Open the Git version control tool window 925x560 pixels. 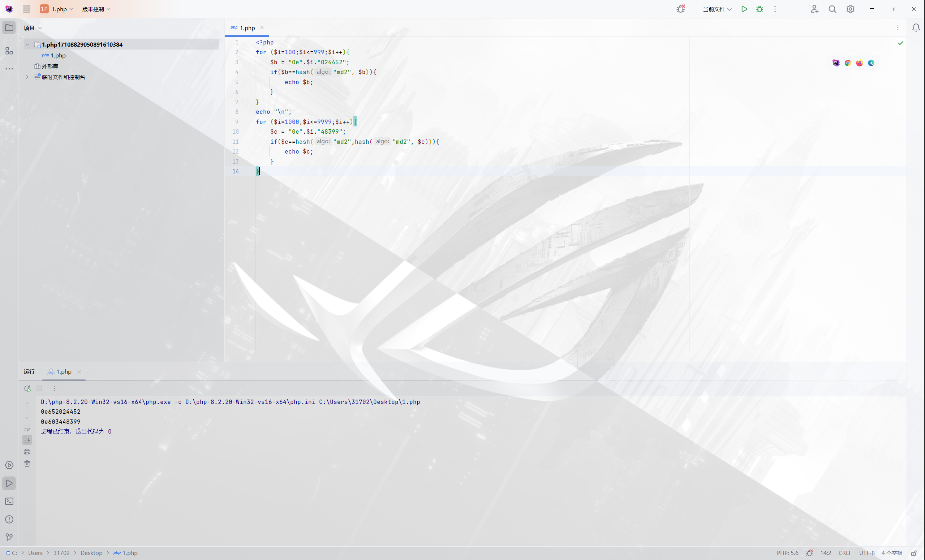coord(9,537)
